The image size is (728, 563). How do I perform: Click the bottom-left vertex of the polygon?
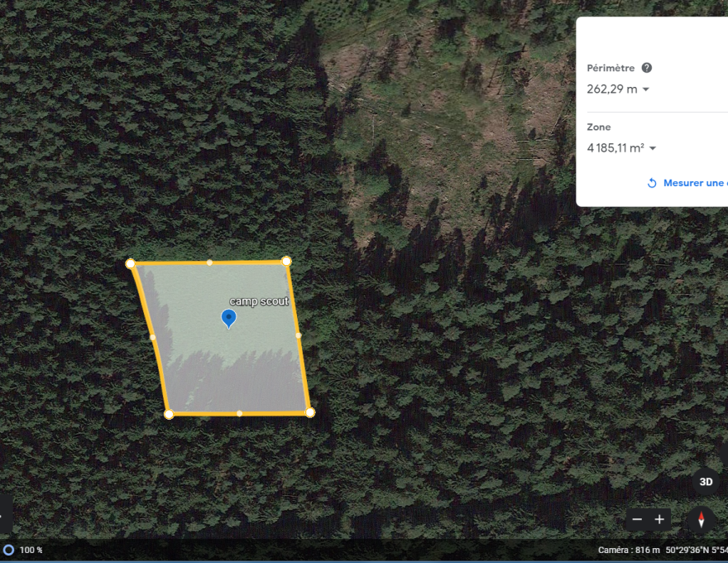point(169,414)
